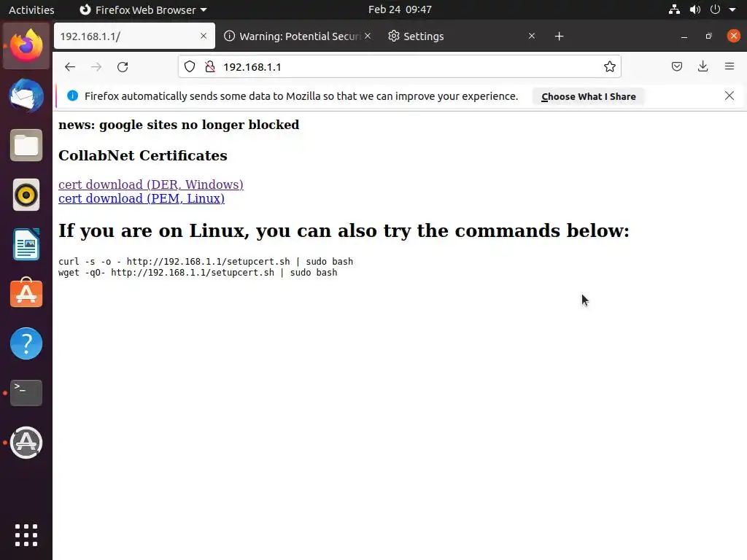Download the PEM Linux certificate

click(141, 198)
